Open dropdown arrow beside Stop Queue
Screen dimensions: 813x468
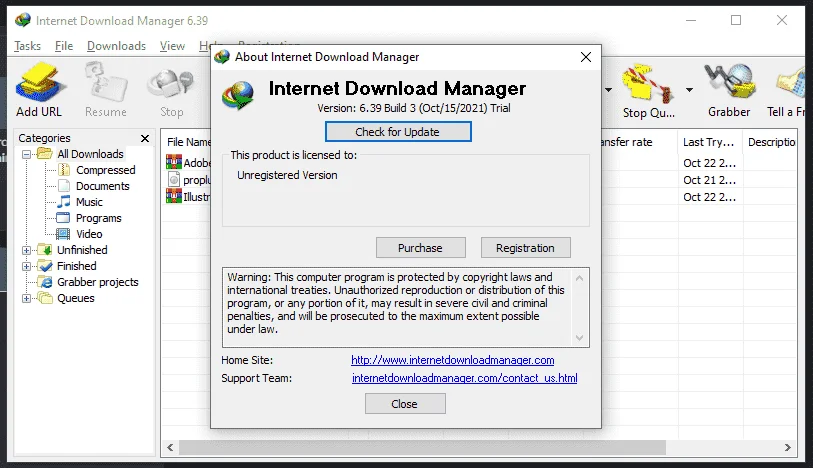689,90
